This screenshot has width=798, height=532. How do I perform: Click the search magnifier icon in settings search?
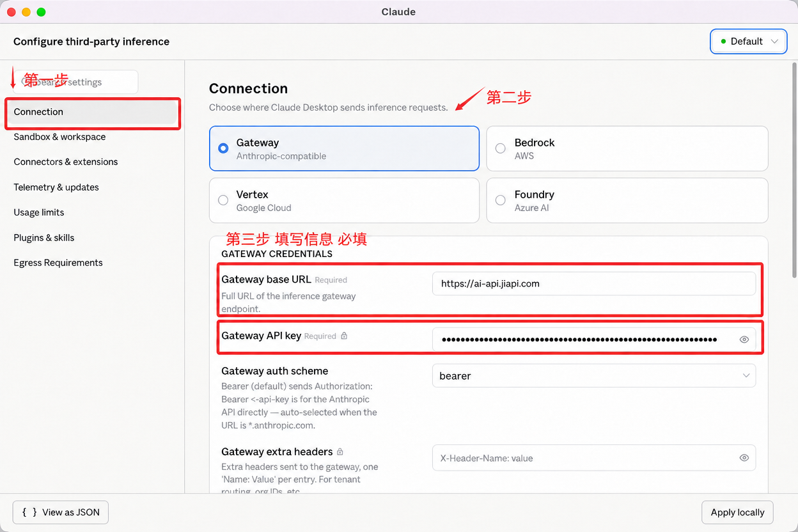(x=26, y=82)
